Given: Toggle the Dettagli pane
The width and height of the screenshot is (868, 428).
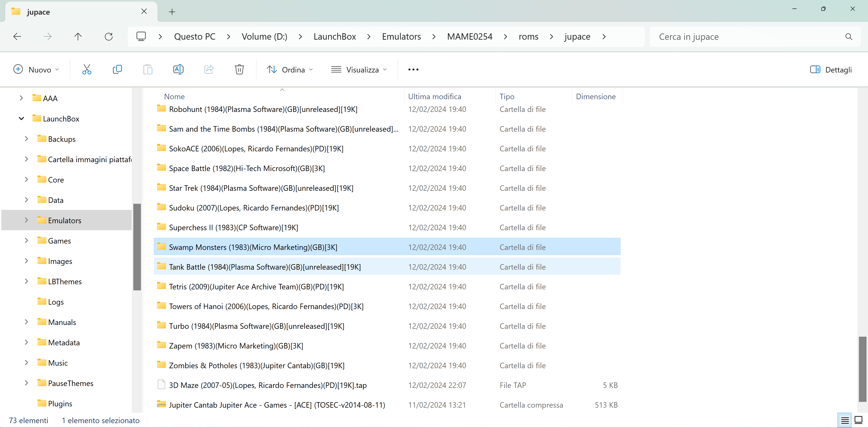Looking at the screenshot, I should pos(831,69).
